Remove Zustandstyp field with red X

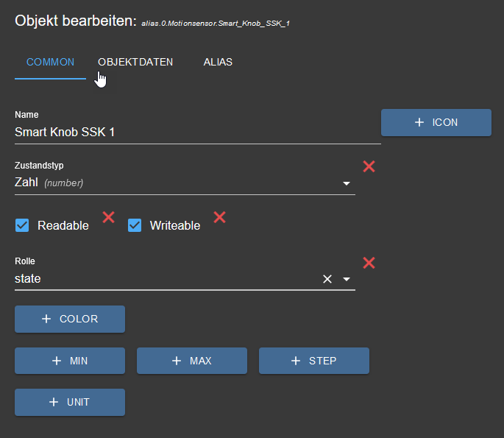click(x=369, y=166)
